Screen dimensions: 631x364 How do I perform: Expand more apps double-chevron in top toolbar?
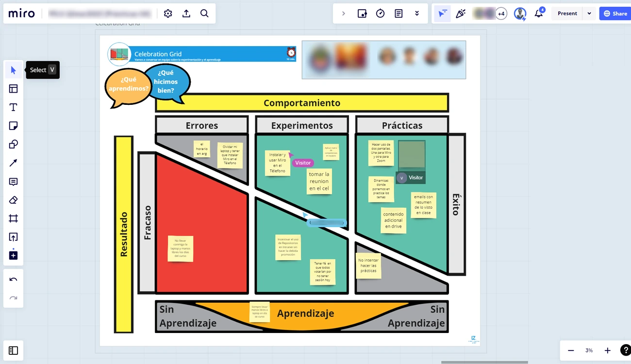pos(417,14)
